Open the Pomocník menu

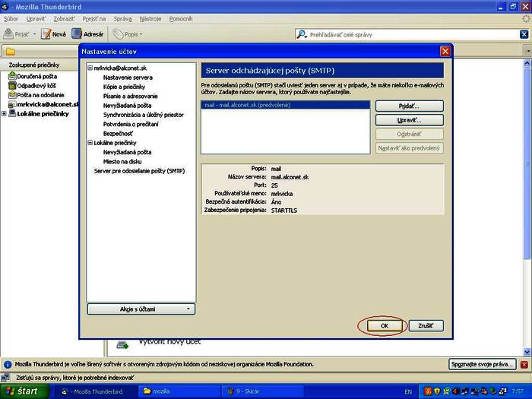pos(181,19)
